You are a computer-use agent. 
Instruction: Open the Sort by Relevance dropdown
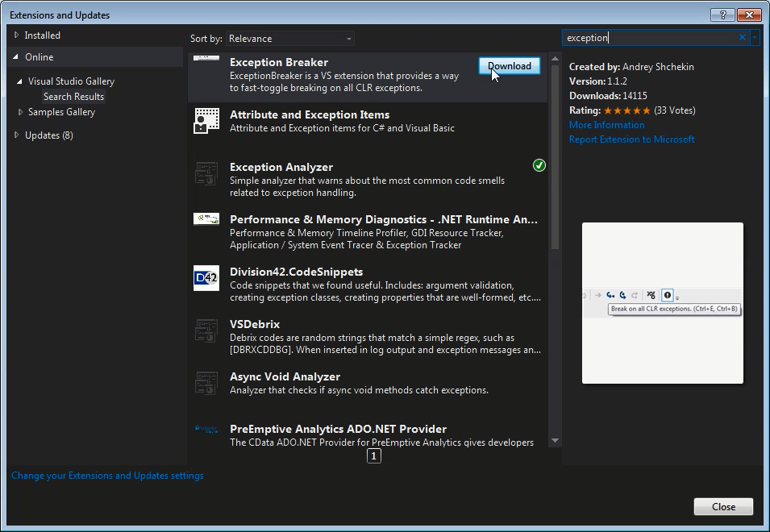289,39
